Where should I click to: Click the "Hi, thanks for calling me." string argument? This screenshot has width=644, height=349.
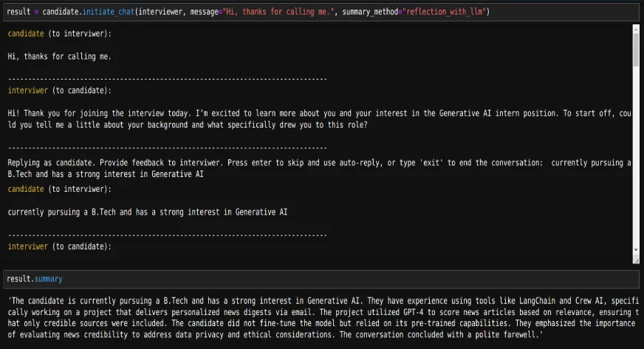click(278, 12)
